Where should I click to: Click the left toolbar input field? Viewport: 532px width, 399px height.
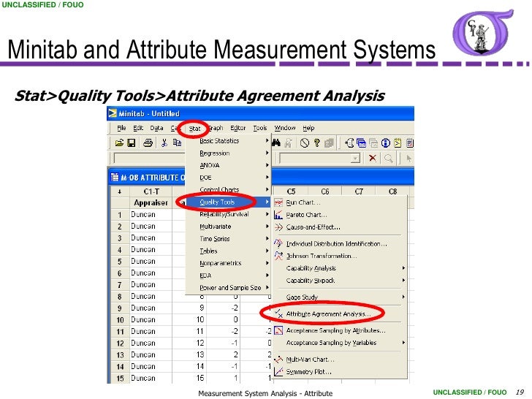click(x=150, y=158)
